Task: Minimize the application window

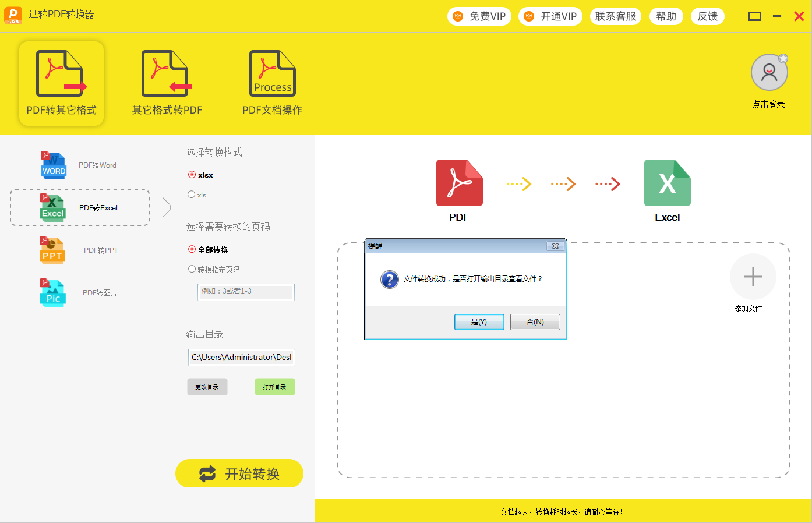Action: coord(777,16)
